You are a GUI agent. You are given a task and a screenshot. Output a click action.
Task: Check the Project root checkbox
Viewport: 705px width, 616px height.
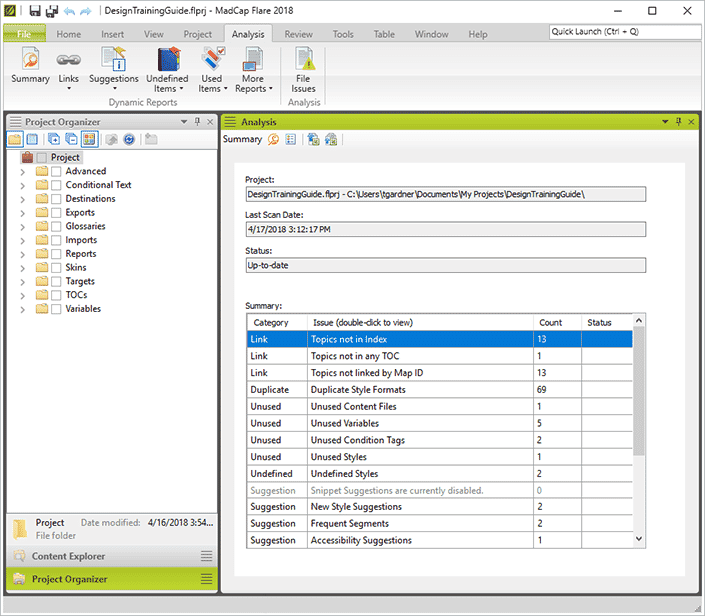coord(42,157)
